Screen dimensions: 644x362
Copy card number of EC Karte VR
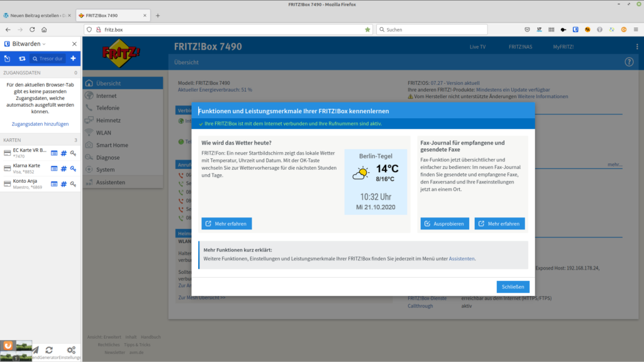tap(64, 153)
